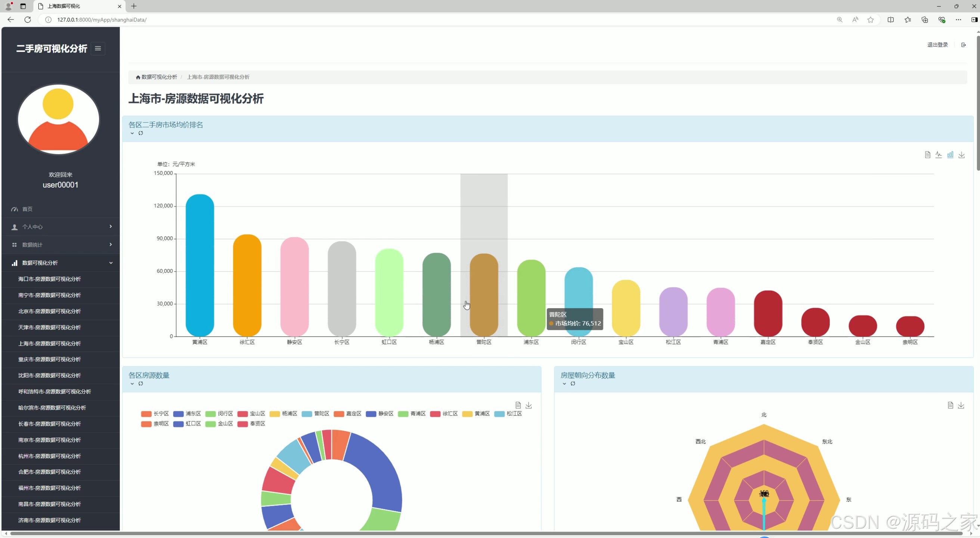The image size is (980, 538).
Task: Collapse the 各区二手房市场均价排名 panel
Action: 132,133
